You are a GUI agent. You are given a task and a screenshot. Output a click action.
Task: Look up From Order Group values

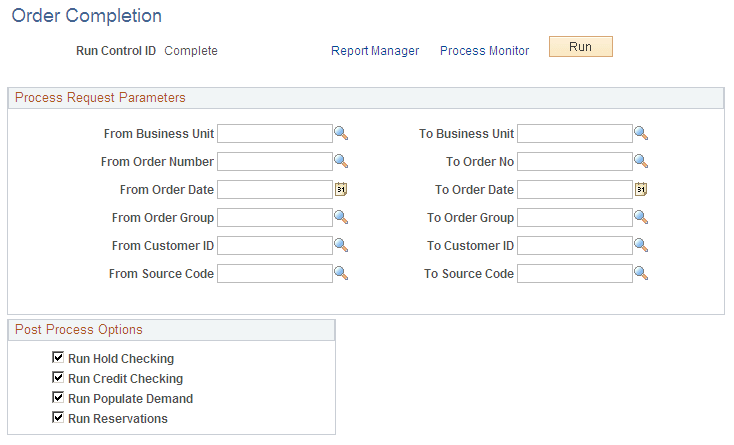(x=341, y=218)
